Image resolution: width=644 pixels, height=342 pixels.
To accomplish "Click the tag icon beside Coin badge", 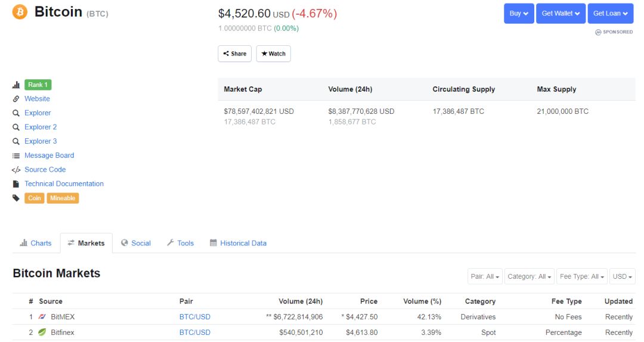I will (x=16, y=198).
